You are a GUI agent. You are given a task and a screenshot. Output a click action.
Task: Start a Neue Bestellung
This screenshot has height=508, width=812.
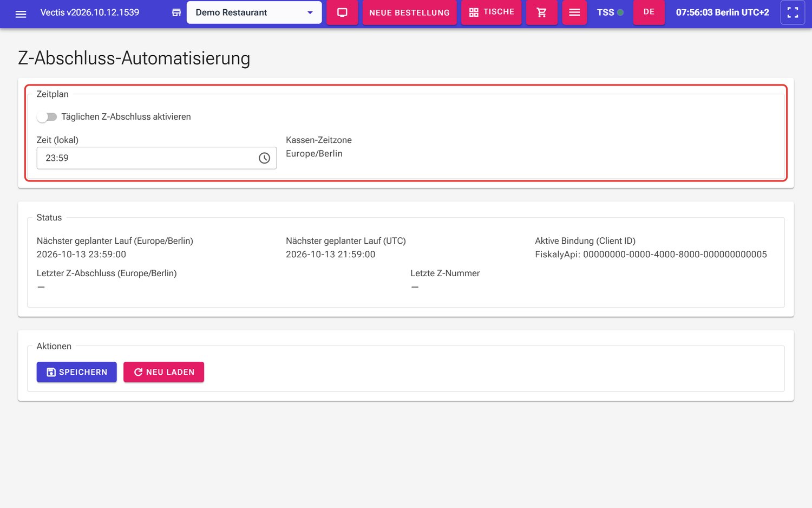click(x=409, y=12)
